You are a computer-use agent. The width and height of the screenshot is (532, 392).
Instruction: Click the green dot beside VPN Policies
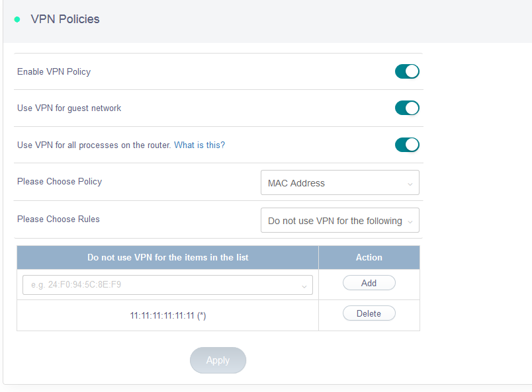click(x=17, y=19)
